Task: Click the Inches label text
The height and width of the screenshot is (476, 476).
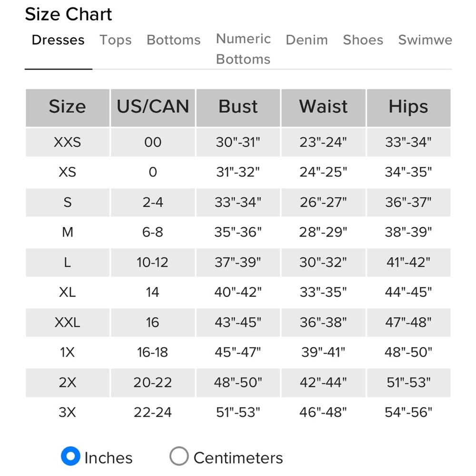Action: tap(109, 458)
